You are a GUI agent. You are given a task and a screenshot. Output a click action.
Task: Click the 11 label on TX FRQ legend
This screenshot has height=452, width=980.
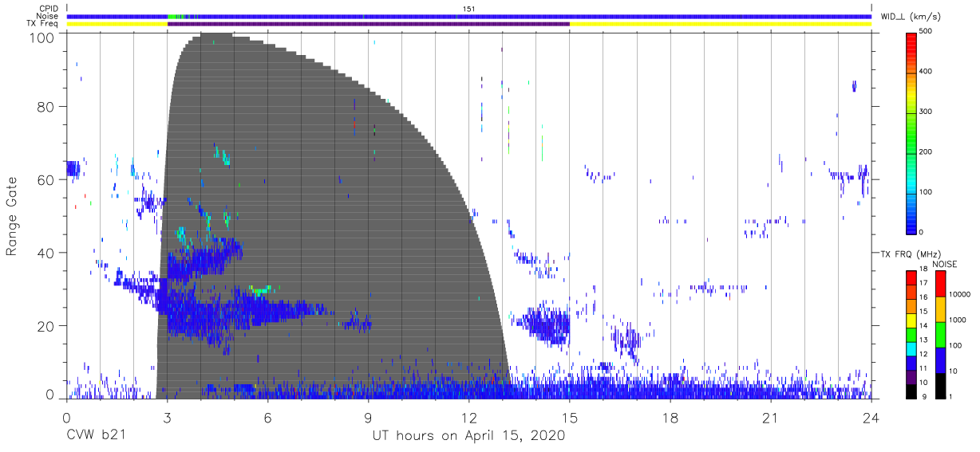point(923,368)
